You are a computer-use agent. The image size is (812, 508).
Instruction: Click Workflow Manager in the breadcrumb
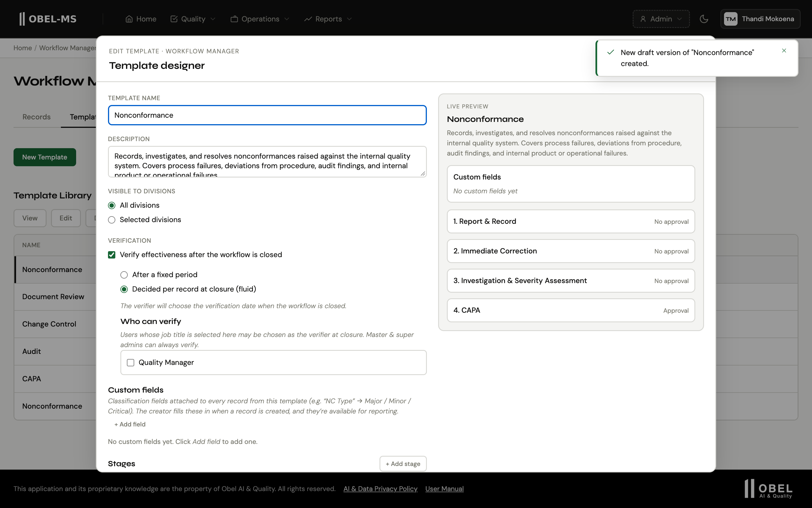[67, 48]
